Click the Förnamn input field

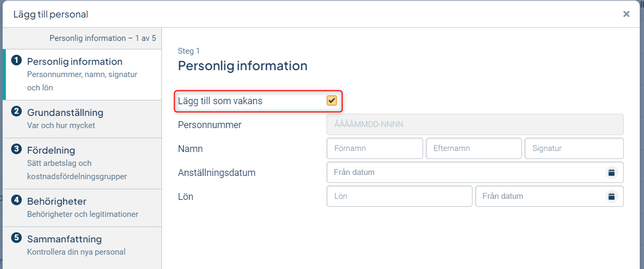coord(375,148)
